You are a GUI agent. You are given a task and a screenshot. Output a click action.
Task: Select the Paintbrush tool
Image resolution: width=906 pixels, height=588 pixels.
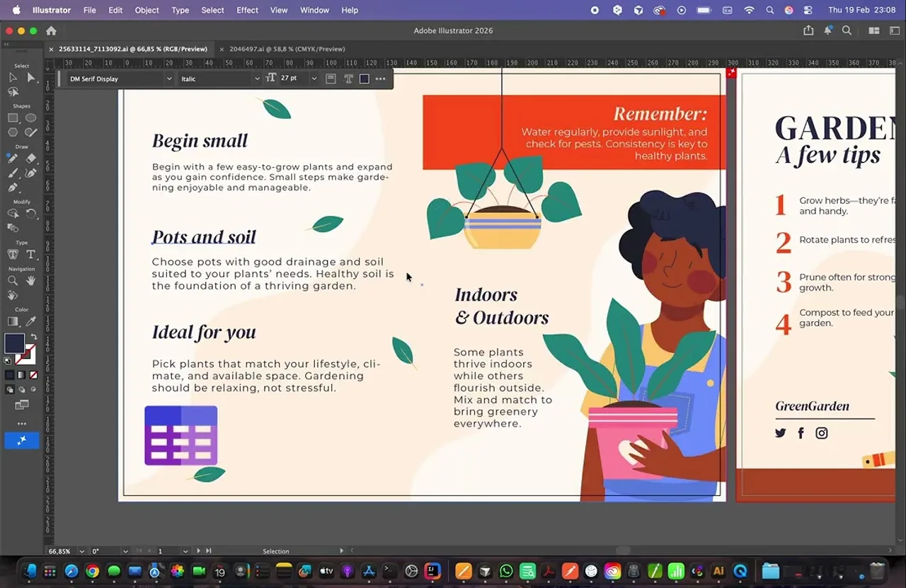[13, 173]
